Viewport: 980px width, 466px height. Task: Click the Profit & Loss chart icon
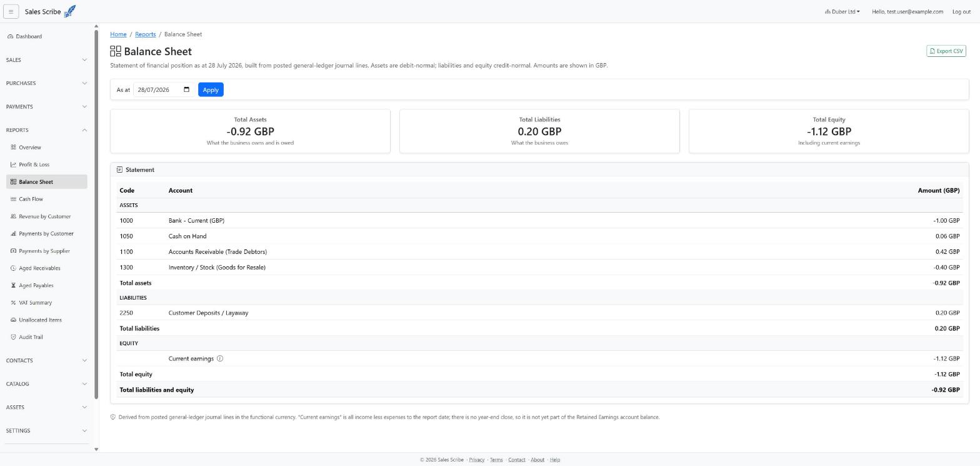tap(13, 165)
